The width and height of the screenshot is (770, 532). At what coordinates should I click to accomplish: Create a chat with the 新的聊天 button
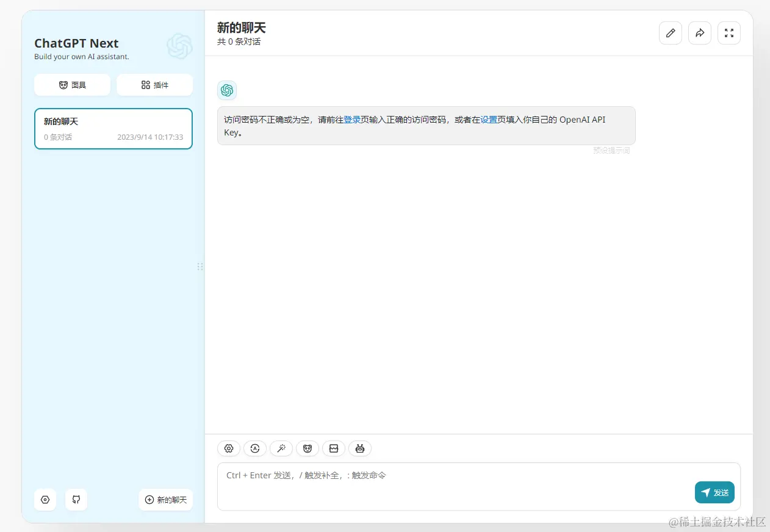point(165,500)
